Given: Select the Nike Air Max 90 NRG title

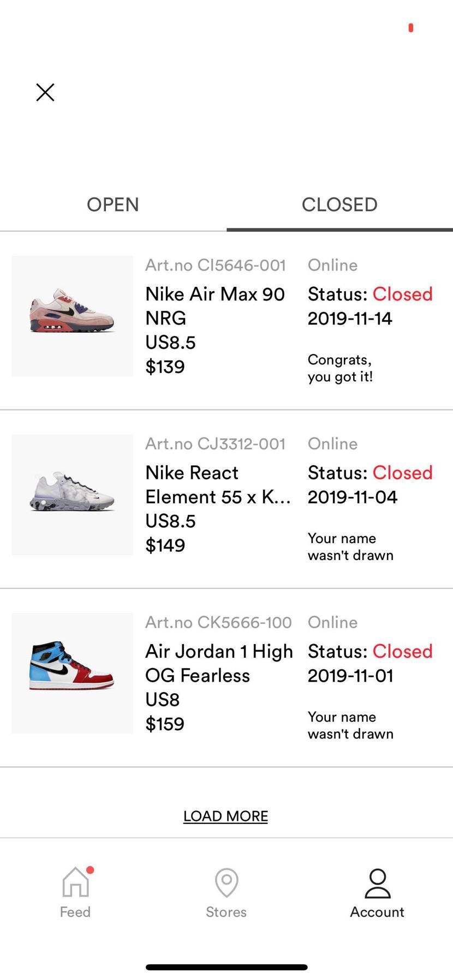Looking at the screenshot, I should tap(215, 306).
